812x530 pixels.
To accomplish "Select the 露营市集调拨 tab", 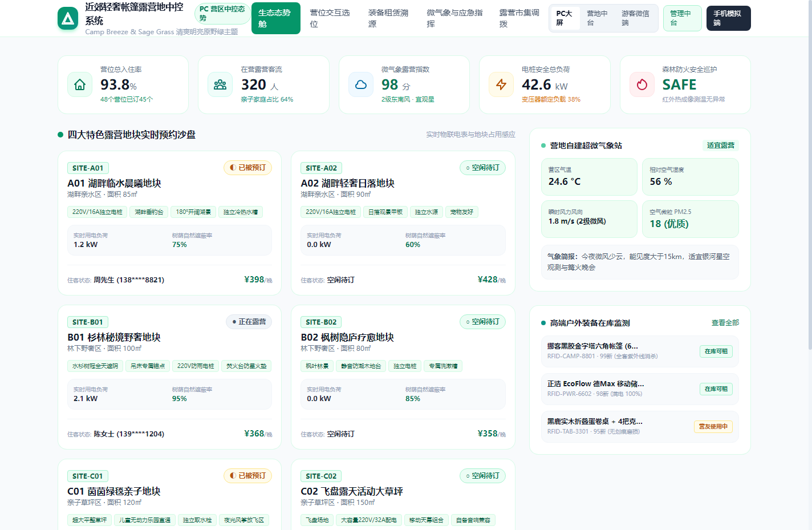I will (x=519, y=18).
